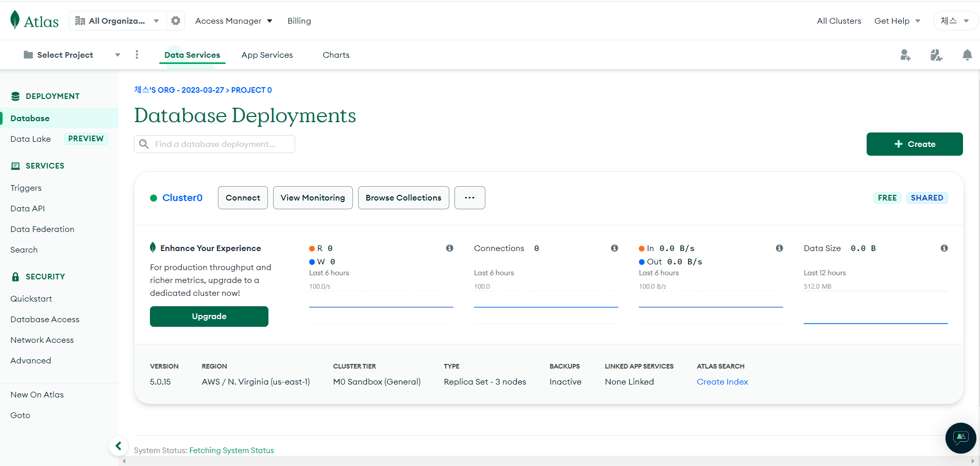Click the M0 Sandbox (General) tier text
Viewport: 980px width, 466px height.
click(x=377, y=382)
